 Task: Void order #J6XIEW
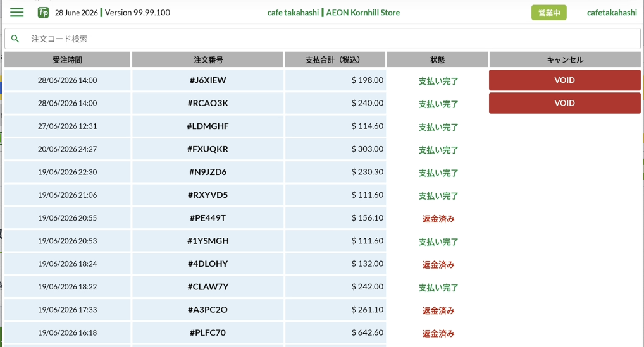[565, 80]
